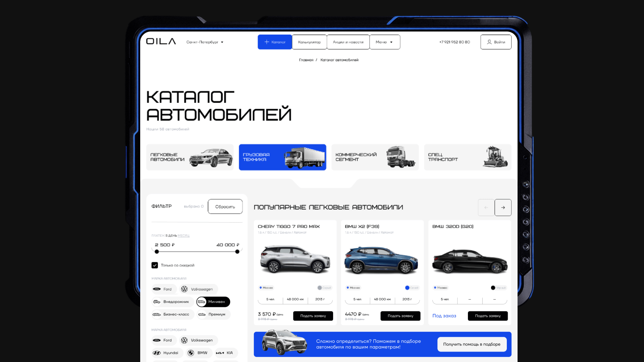The width and height of the screenshot is (644, 362).
Task: Select the Внедорожник SUV body icon
Action: tap(157, 302)
